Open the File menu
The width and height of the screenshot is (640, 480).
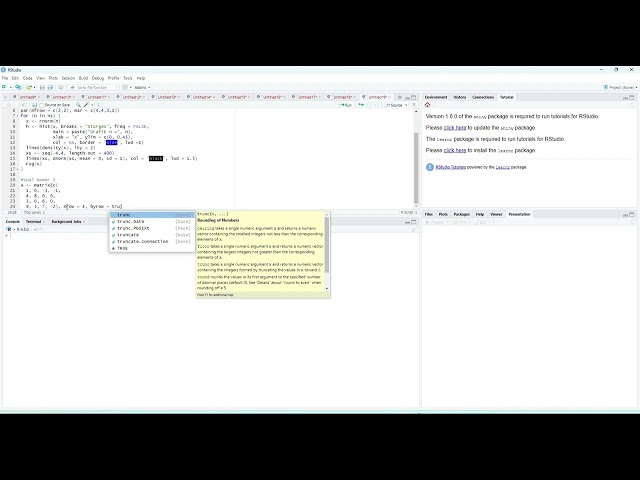point(5,78)
